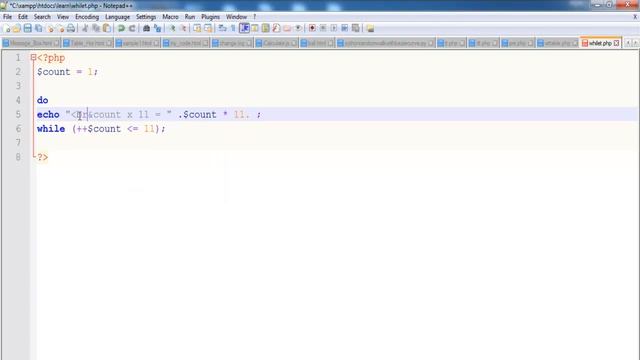
Task: Open the View menu
Action: [63, 17]
